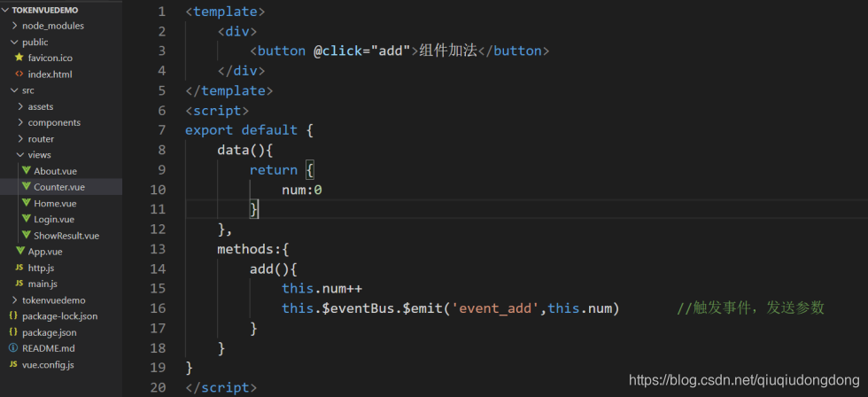Open package.json file
The height and width of the screenshot is (397, 868).
point(50,332)
